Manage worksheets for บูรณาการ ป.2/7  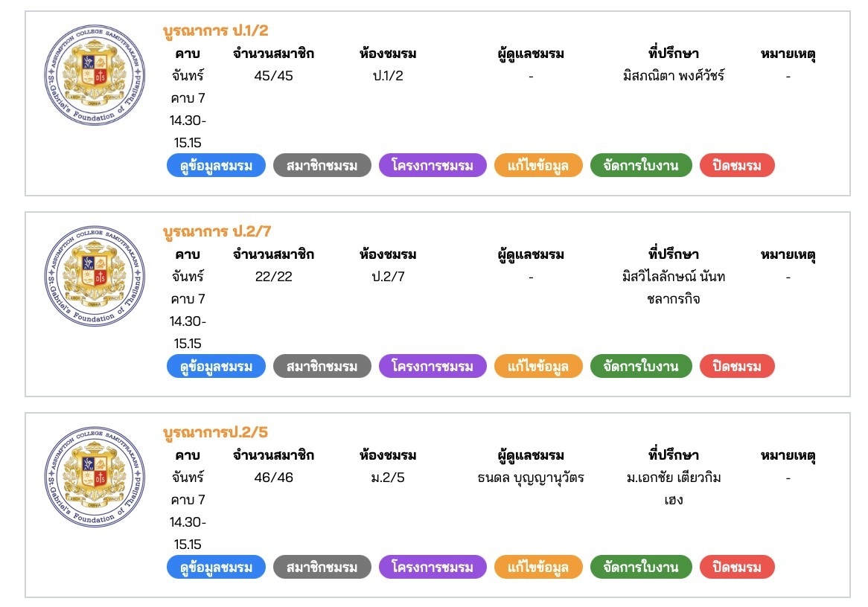point(641,366)
